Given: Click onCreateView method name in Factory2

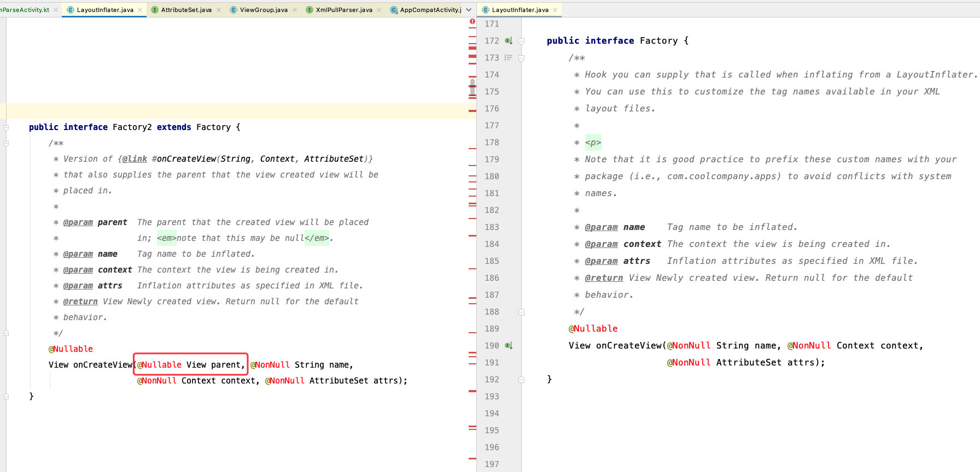Looking at the screenshot, I should tap(103, 365).
